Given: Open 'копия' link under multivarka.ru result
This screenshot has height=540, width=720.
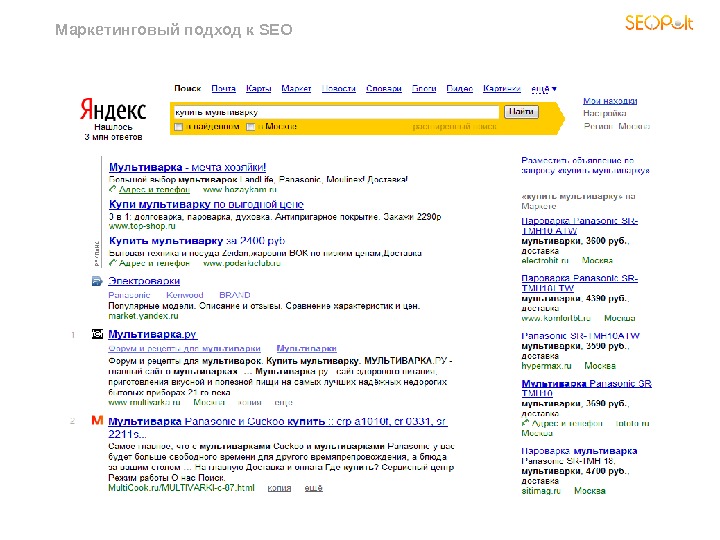Looking at the screenshot, I should (249, 402).
